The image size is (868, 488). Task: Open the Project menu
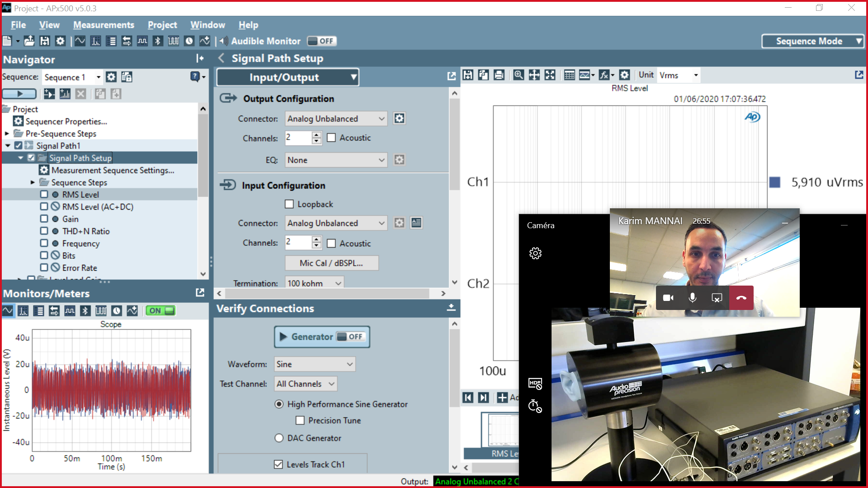[x=162, y=25]
